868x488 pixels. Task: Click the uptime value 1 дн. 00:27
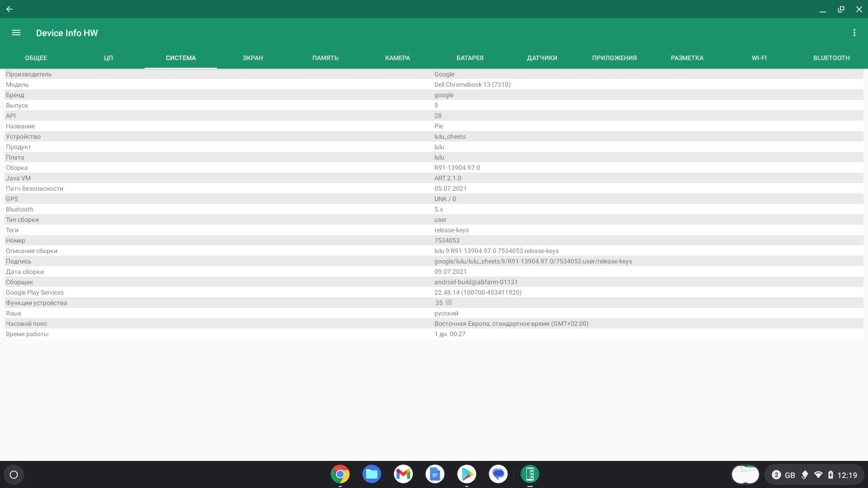[450, 334]
